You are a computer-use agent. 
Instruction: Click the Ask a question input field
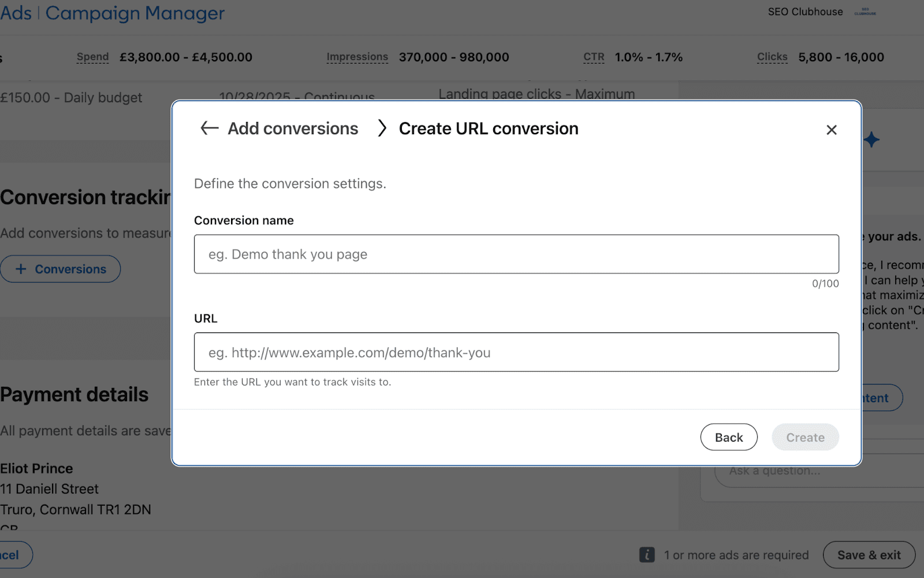(x=820, y=472)
